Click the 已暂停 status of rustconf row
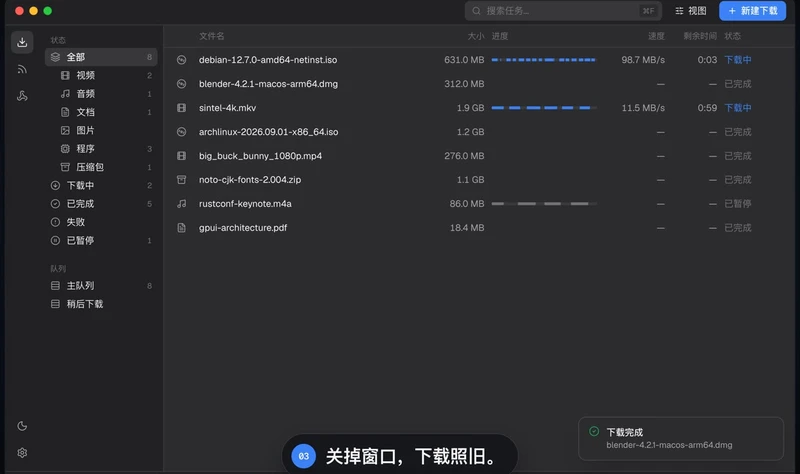Viewport: 800px width, 474px height. click(x=738, y=204)
